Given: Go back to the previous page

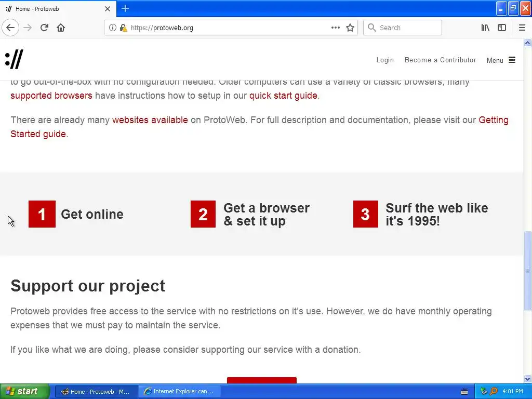Looking at the screenshot, I should point(10,28).
